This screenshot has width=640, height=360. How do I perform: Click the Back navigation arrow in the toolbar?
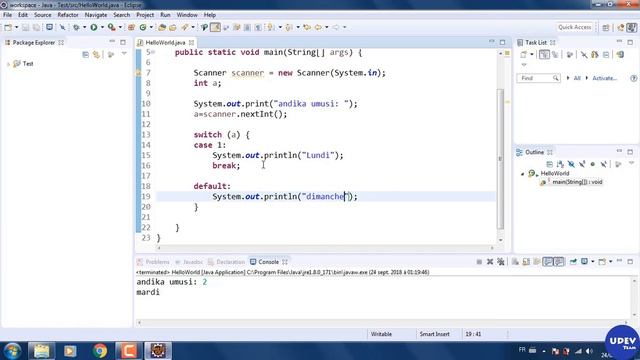(318, 27)
